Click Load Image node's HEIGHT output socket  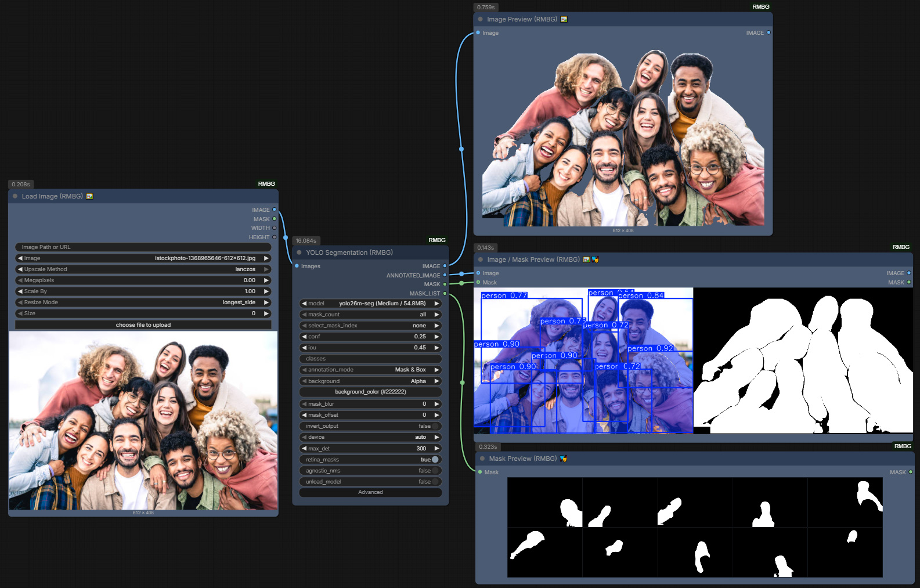(275, 237)
